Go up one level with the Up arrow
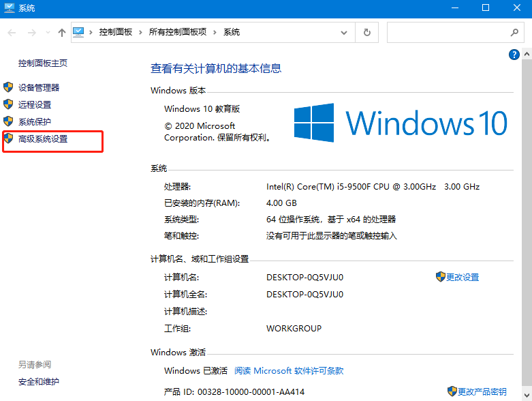Image resolution: width=532 pixels, height=401 pixels. coord(62,33)
